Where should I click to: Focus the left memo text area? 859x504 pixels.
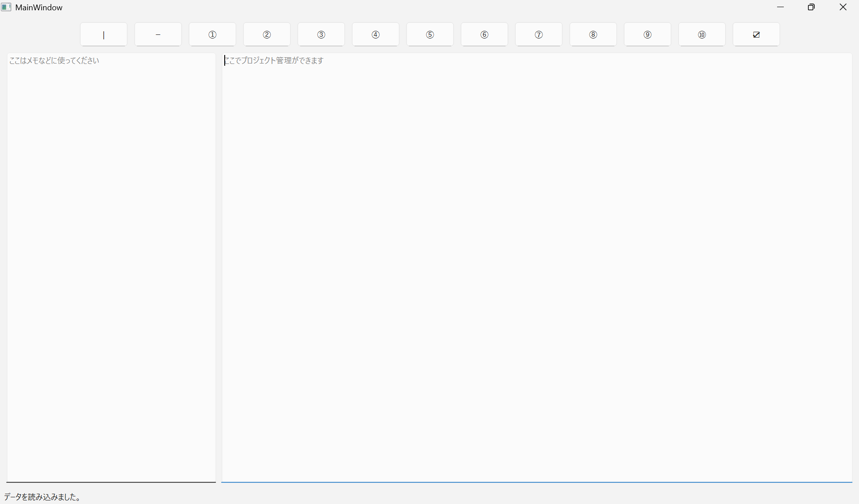coord(111,267)
